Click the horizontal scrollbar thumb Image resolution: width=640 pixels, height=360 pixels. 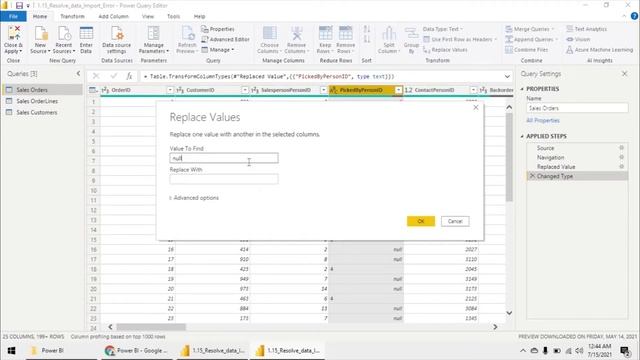point(151,327)
